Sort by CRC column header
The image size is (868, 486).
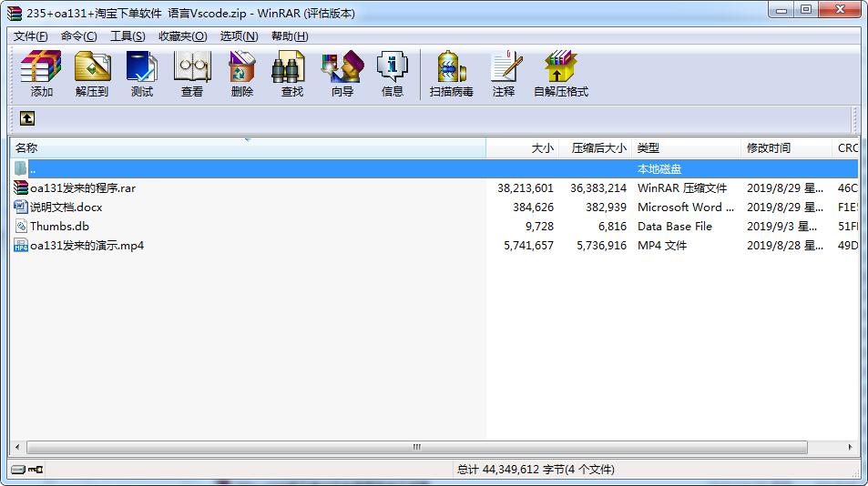[845, 147]
